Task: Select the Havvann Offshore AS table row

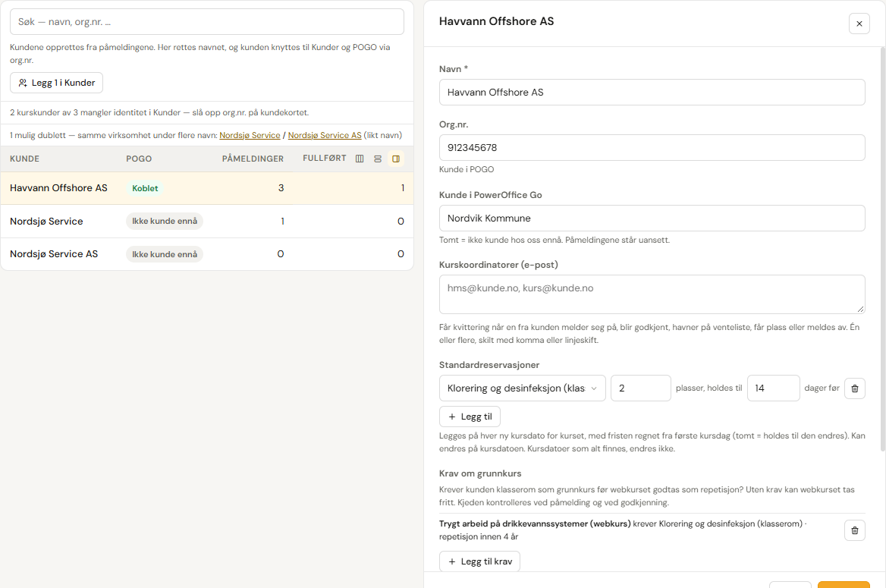Action: point(207,188)
